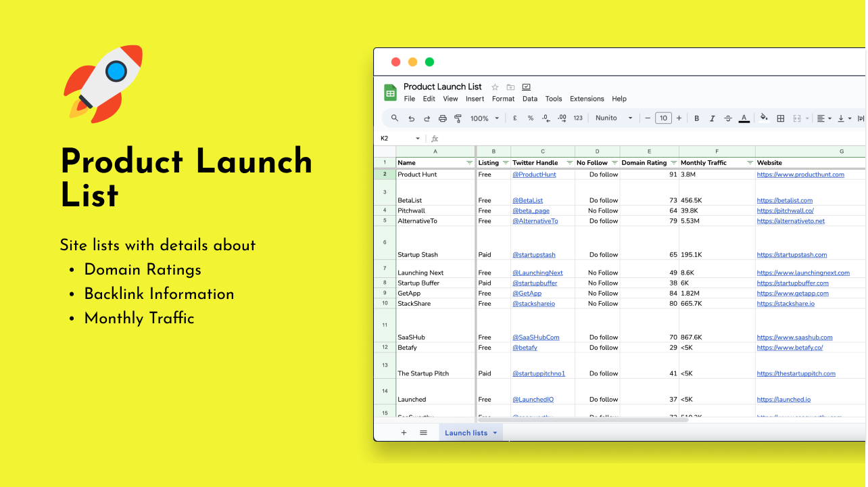Screen dimensions: 868x487
Task: Format as currency with pound icon
Action: [514, 118]
